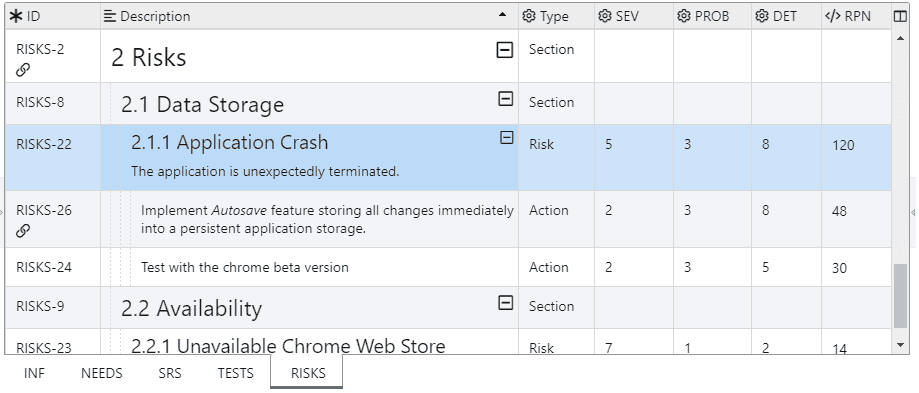Click Type cell 'Action' in RISKS-24 row
919x393 pixels.
pyautogui.click(x=549, y=267)
